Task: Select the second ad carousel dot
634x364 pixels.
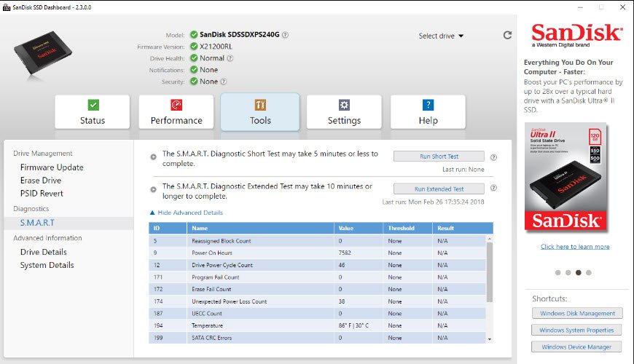Action: pyautogui.click(x=568, y=273)
